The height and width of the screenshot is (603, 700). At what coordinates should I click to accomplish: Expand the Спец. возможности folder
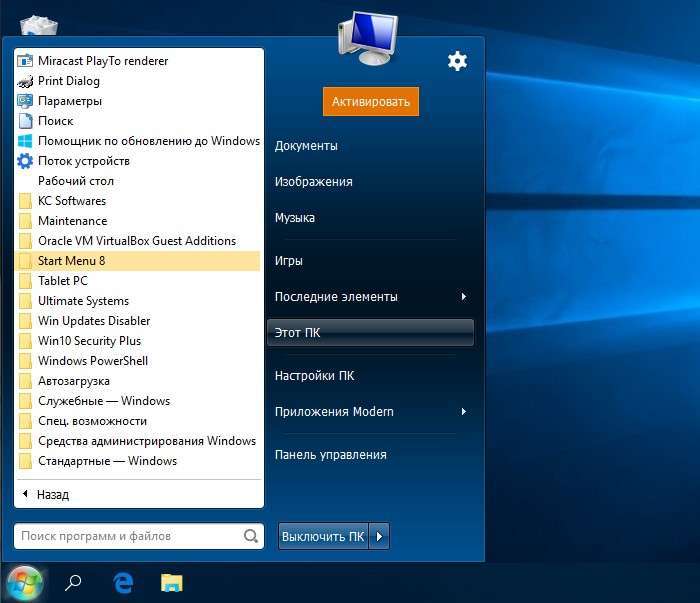point(138,421)
